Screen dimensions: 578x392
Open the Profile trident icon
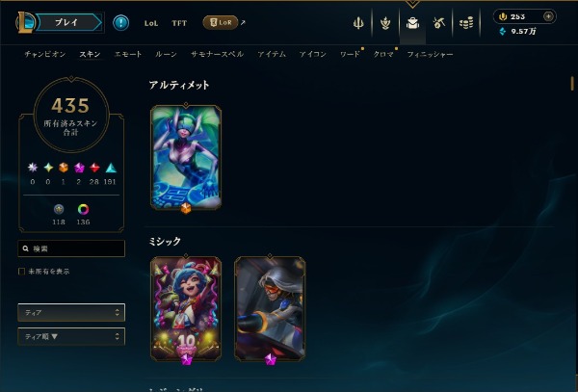click(358, 23)
